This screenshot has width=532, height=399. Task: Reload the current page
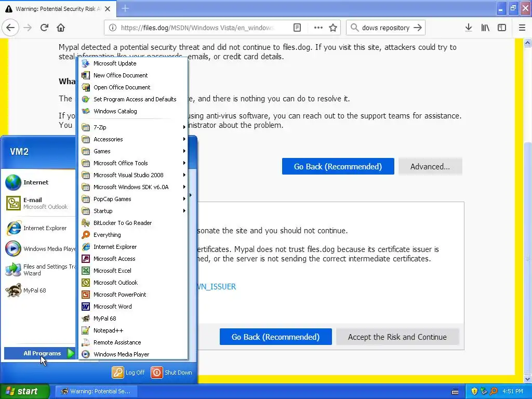tap(44, 28)
